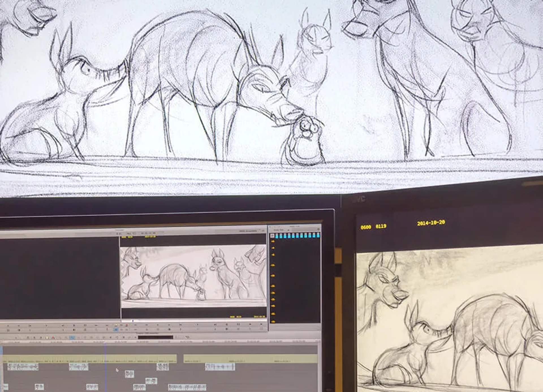The image size is (543, 392).
Task: Click the red icon in monitor button row
Action: point(126,325)
